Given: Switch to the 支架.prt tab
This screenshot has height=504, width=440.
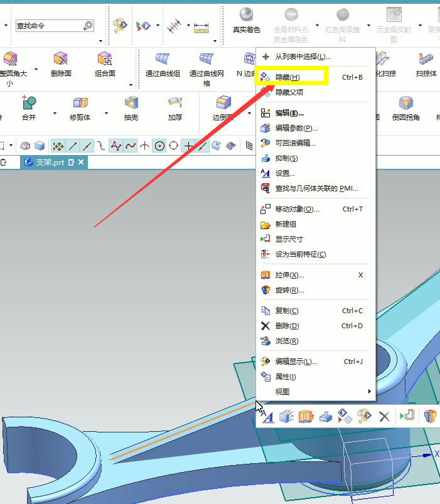Looking at the screenshot, I should [50, 163].
